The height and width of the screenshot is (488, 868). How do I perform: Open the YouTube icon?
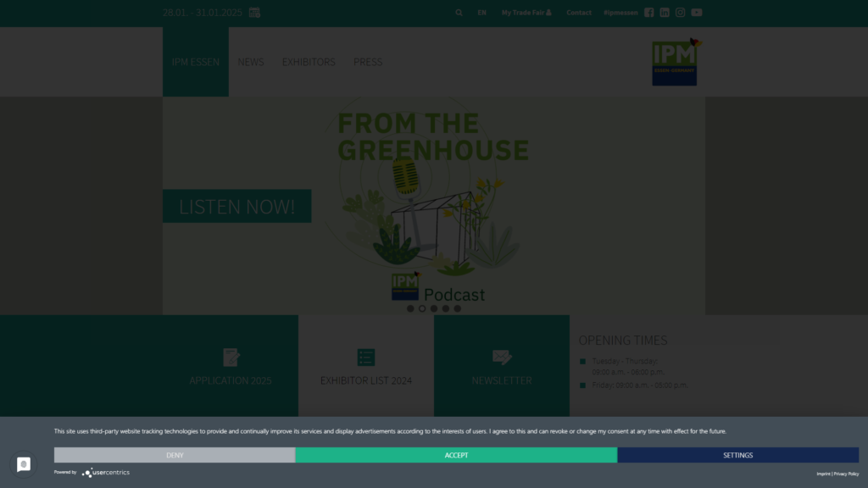point(697,12)
